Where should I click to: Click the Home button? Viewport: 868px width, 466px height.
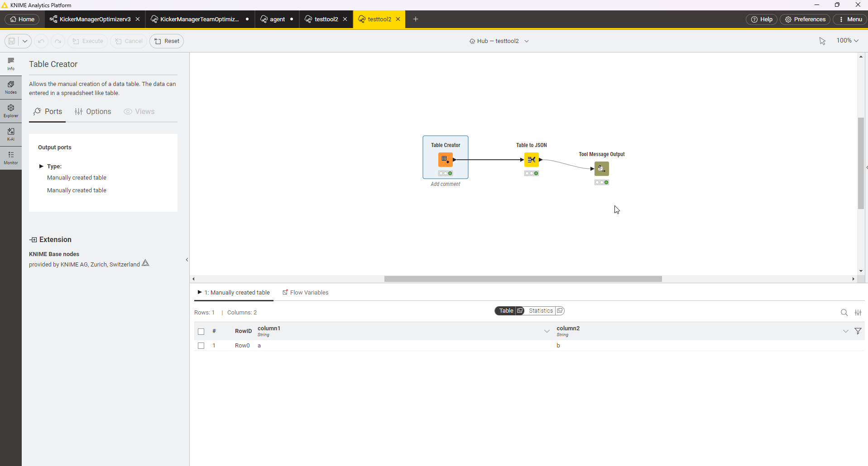tap(22, 19)
